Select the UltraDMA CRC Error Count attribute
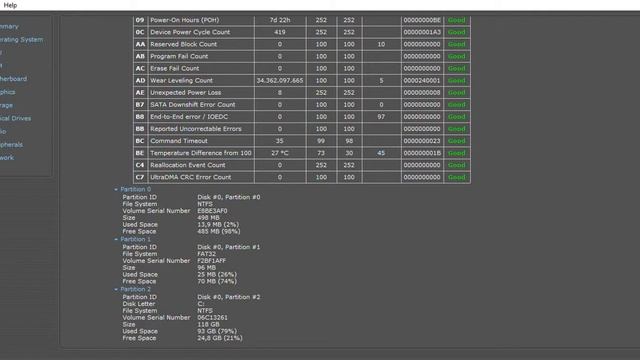This screenshot has height=360, width=640. point(190,177)
